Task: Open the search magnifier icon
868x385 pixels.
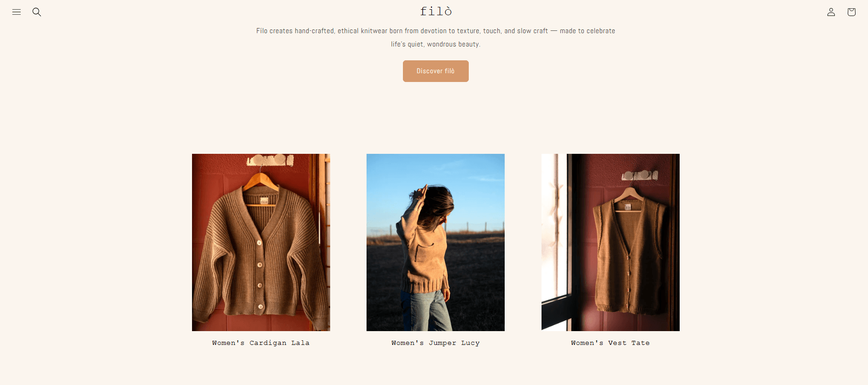Action: [37, 12]
